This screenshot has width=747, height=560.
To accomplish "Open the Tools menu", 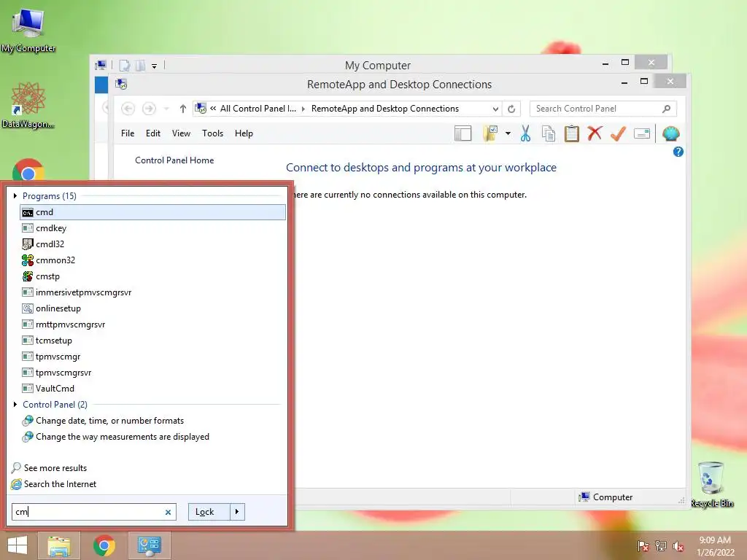I will pos(212,133).
